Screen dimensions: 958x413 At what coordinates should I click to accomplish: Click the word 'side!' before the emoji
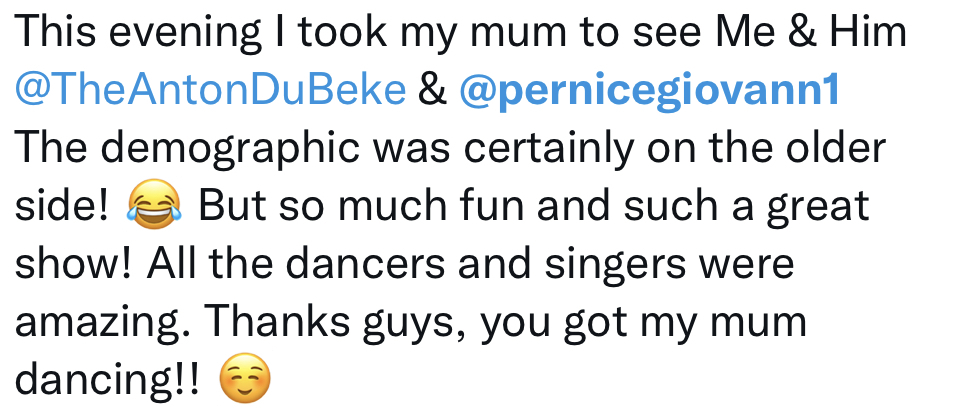(62, 206)
